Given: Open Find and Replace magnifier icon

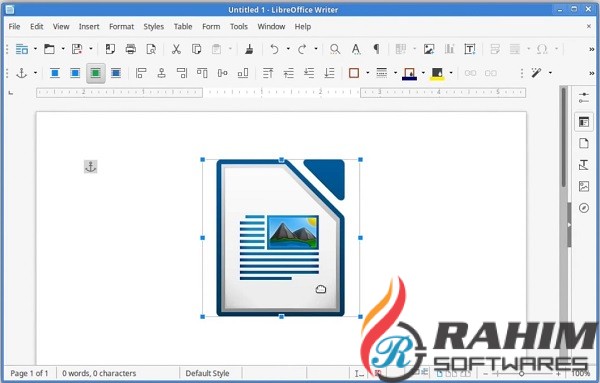Looking at the screenshot, I should 335,49.
